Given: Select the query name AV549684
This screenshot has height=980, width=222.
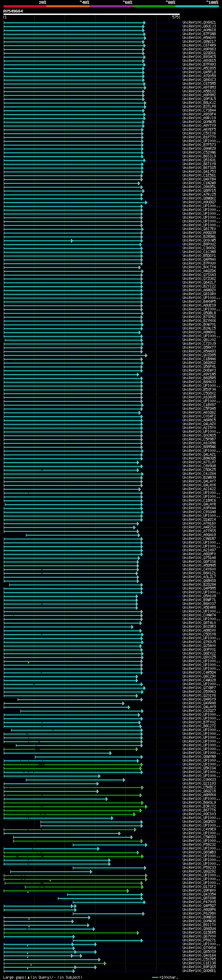Looking at the screenshot, I should coord(13,11).
